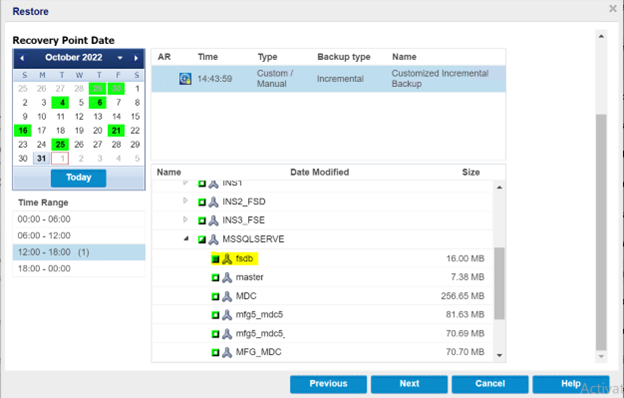
Task: Click the instance icon next to INS2_FSD
Action: click(214, 202)
